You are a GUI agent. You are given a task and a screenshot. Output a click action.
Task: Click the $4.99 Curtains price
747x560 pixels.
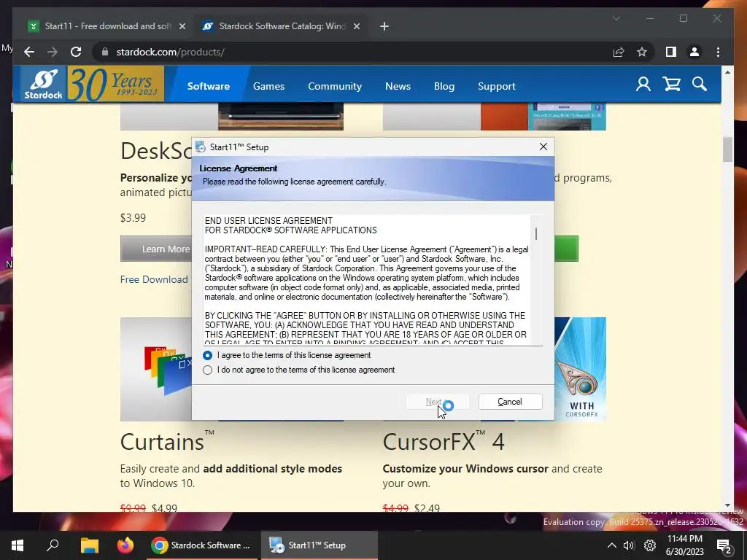(x=164, y=508)
